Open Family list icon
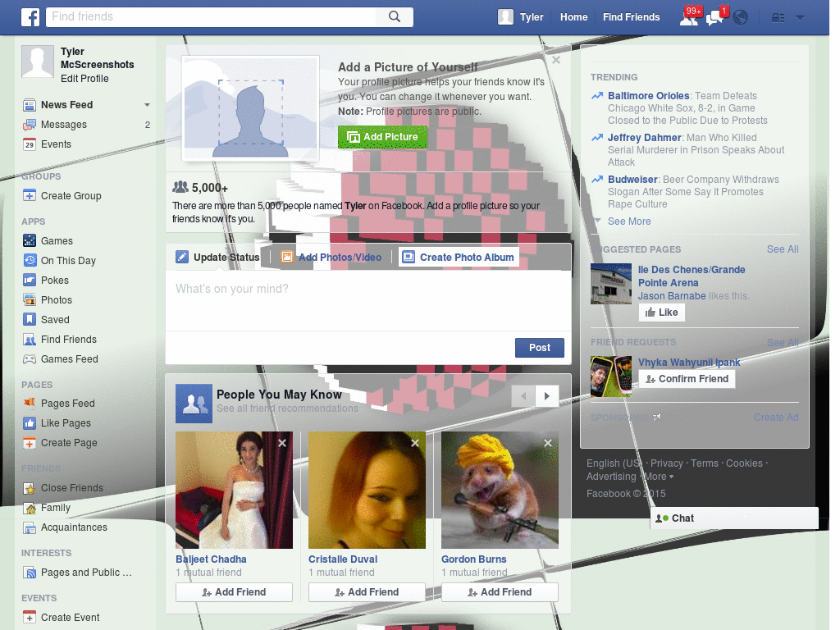 click(30, 508)
